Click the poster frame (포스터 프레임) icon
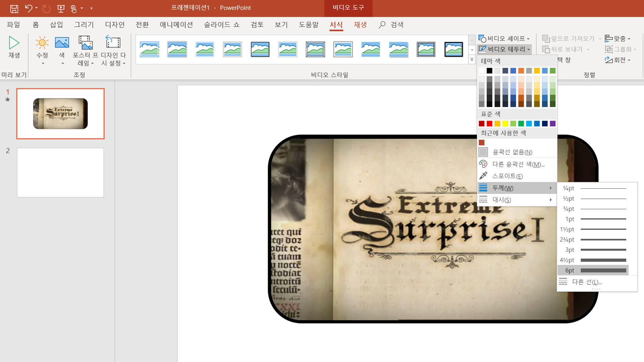The image size is (644, 362). 86,43
